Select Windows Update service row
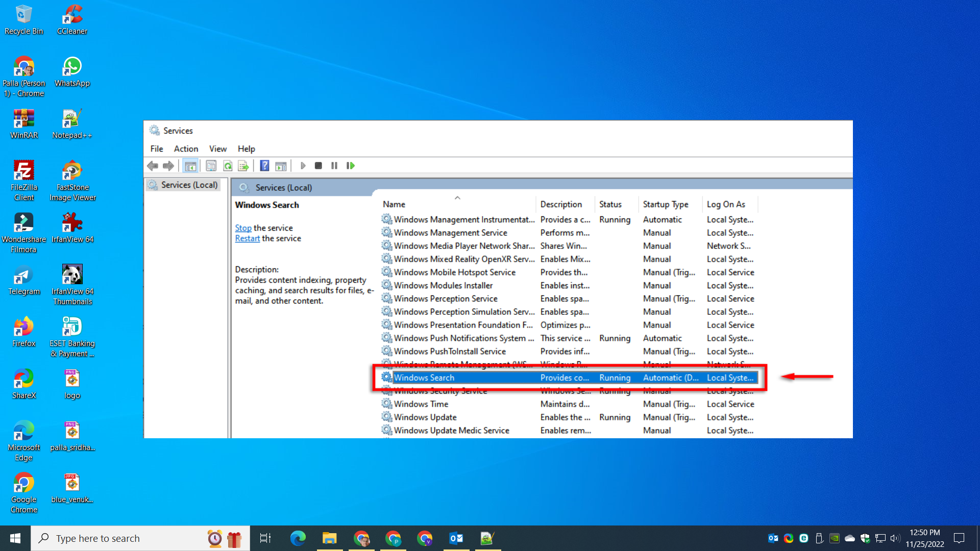 click(x=569, y=417)
